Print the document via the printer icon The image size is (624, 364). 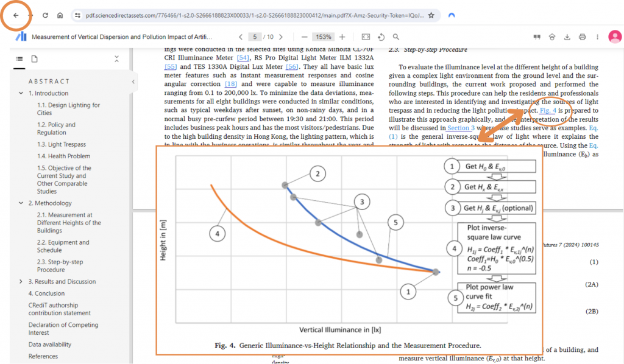point(582,37)
